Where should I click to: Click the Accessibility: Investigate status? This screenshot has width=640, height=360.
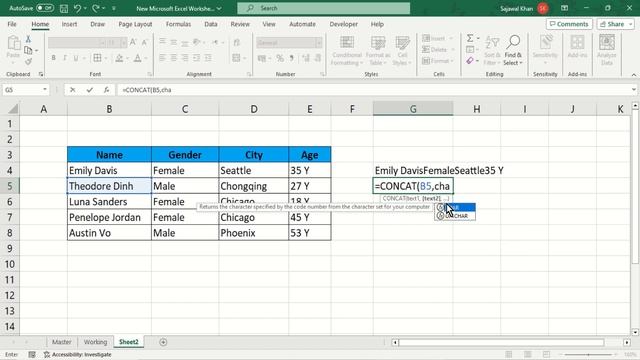tap(78, 355)
